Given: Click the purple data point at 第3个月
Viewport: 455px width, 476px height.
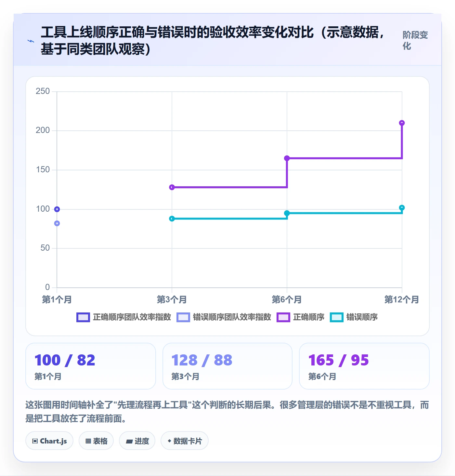Looking at the screenshot, I should point(172,187).
